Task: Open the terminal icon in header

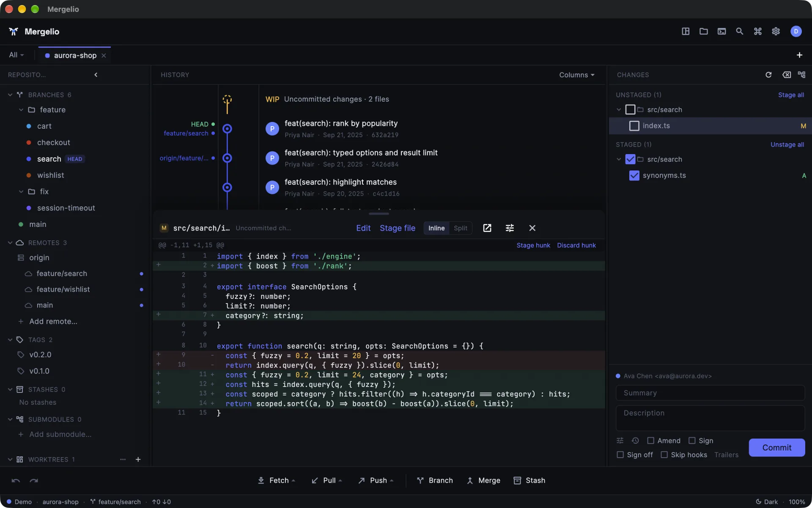Action: pyautogui.click(x=722, y=31)
